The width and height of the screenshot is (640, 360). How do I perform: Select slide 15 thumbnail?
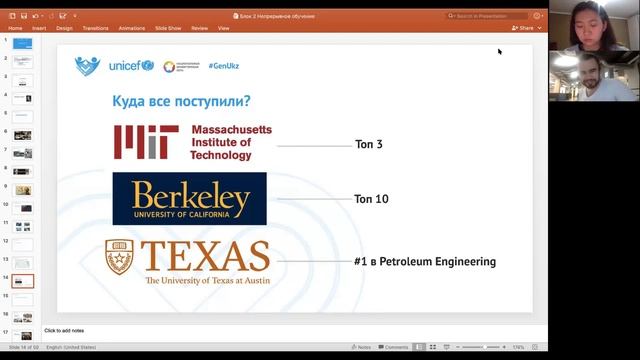[x=22, y=300]
